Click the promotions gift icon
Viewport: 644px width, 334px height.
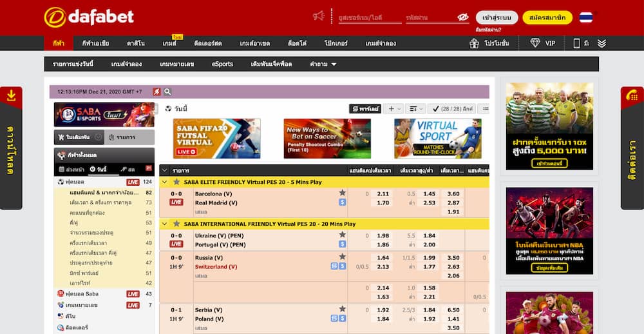coord(475,43)
